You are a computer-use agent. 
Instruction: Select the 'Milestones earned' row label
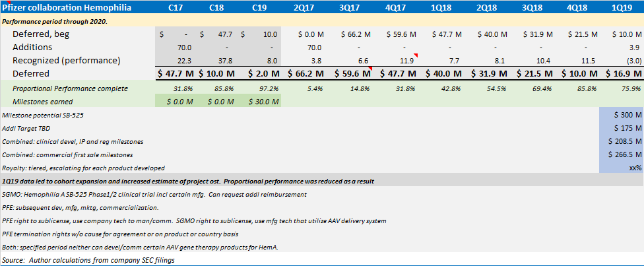[x=42, y=102]
